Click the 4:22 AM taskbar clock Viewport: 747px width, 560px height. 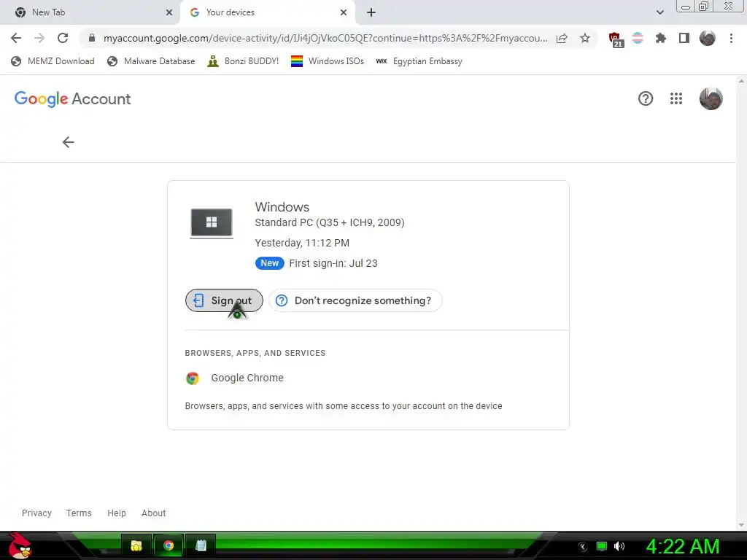pos(682,546)
